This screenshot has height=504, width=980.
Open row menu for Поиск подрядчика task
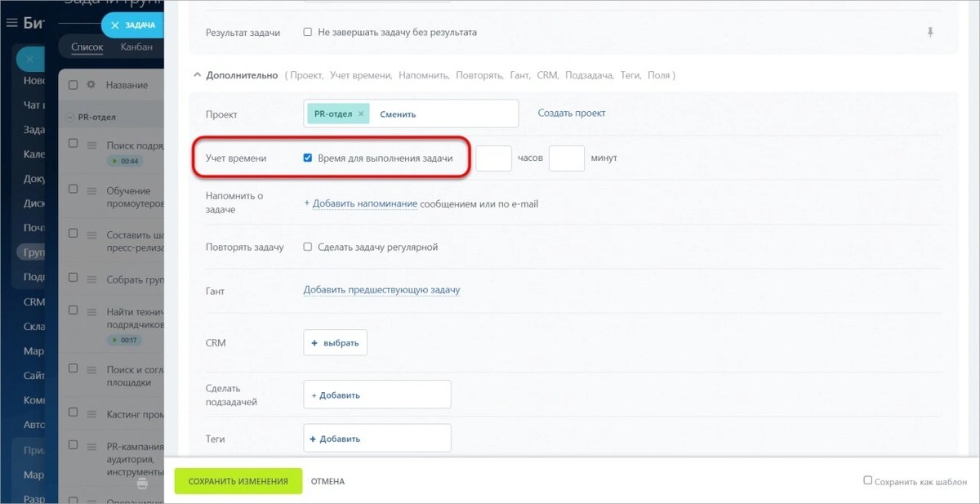pyautogui.click(x=92, y=145)
